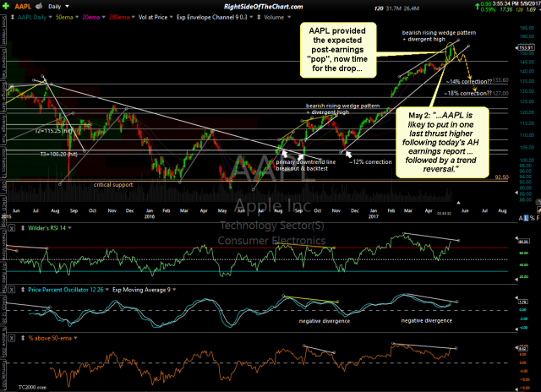Image resolution: width=541 pixels, height=392 pixels.
Task: Close the % above 50-ema pane
Action: 11,338
